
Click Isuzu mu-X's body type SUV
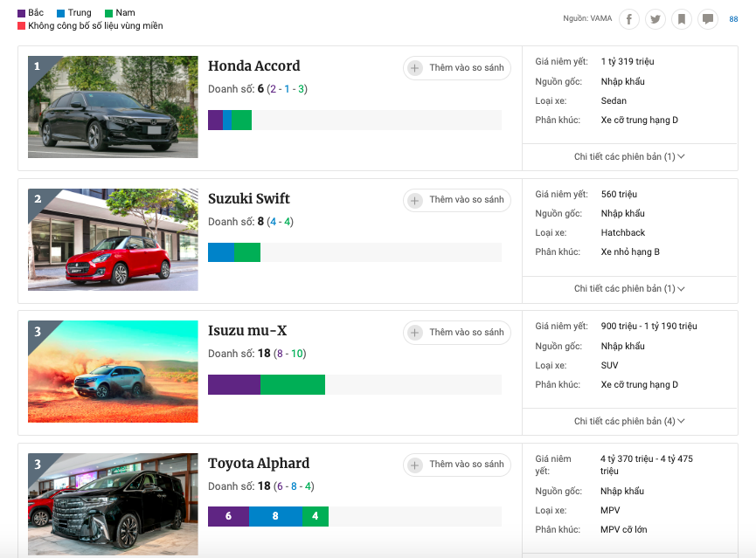[x=609, y=365]
